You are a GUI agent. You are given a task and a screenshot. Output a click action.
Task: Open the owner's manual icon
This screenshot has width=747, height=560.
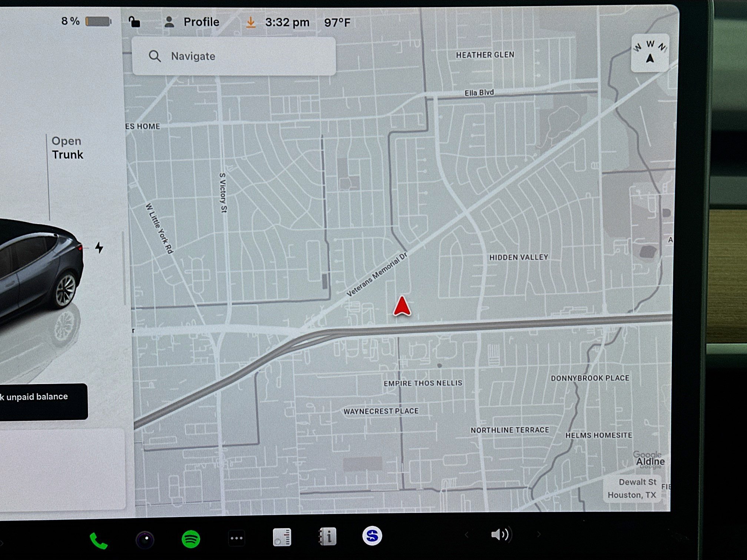point(328,536)
